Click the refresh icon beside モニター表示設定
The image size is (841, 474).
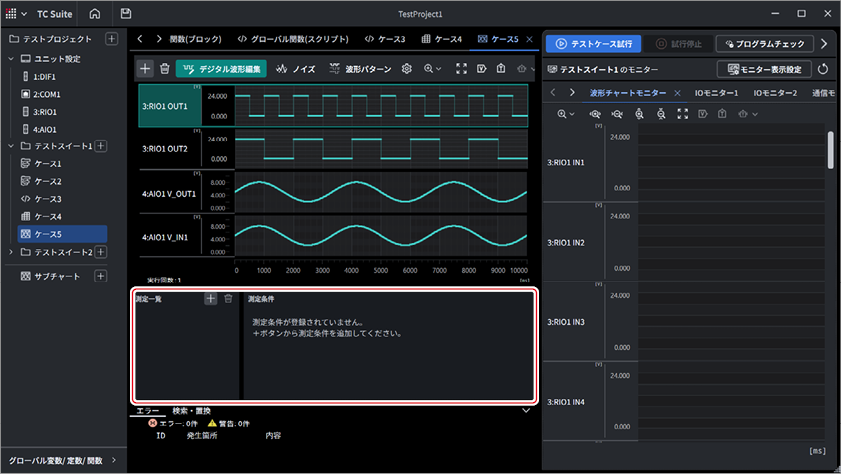pyautogui.click(x=823, y=69)
